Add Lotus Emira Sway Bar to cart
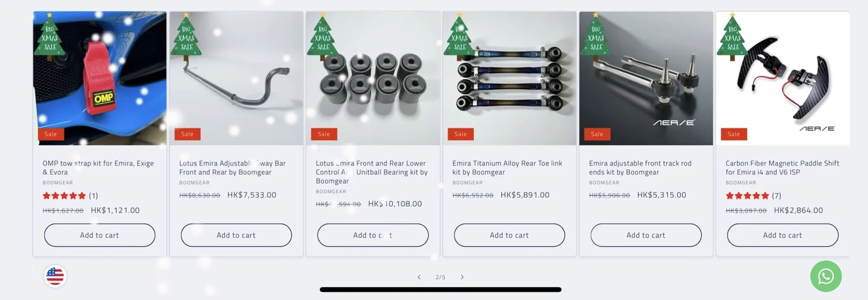The height and width of the screenshot is (300, 868). click(x=236, y=235)
